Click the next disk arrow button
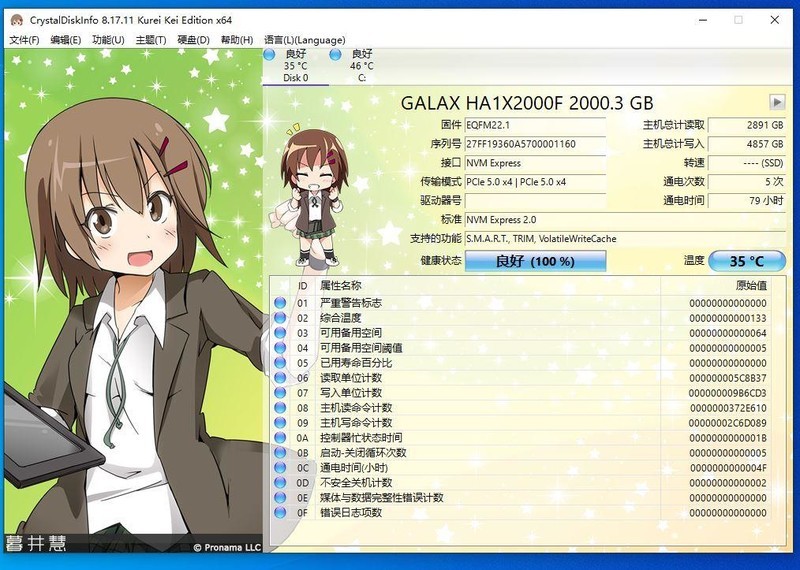 click(x=776, y=102)
